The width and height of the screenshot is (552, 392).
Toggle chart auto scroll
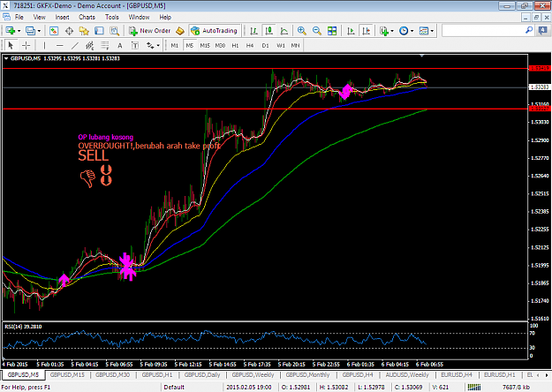coord(351,31)
